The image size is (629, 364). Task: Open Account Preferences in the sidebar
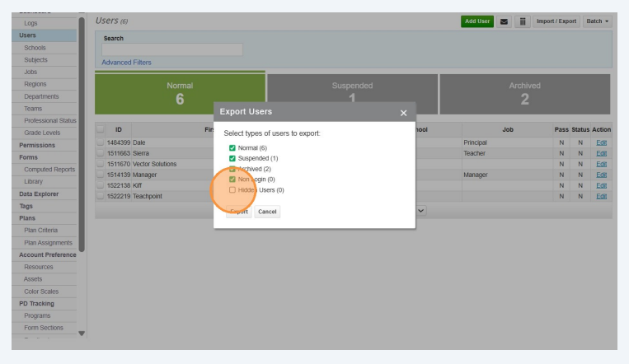[47, 254]
